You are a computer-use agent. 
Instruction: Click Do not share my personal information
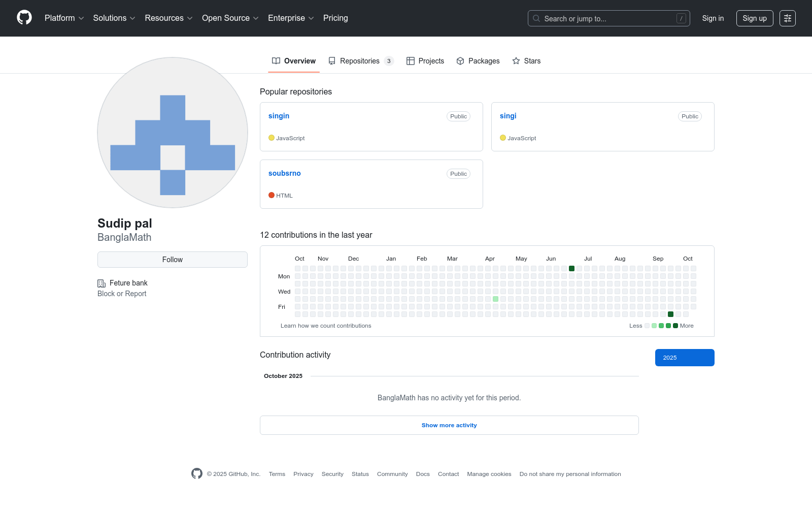pyautogui.click(x=570, y=474)
